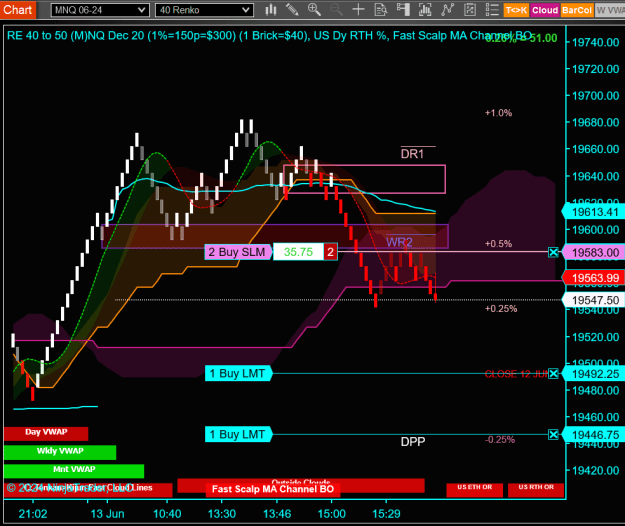Click the 21:02 time axis label
625x526 pixels.
point(33,514)
